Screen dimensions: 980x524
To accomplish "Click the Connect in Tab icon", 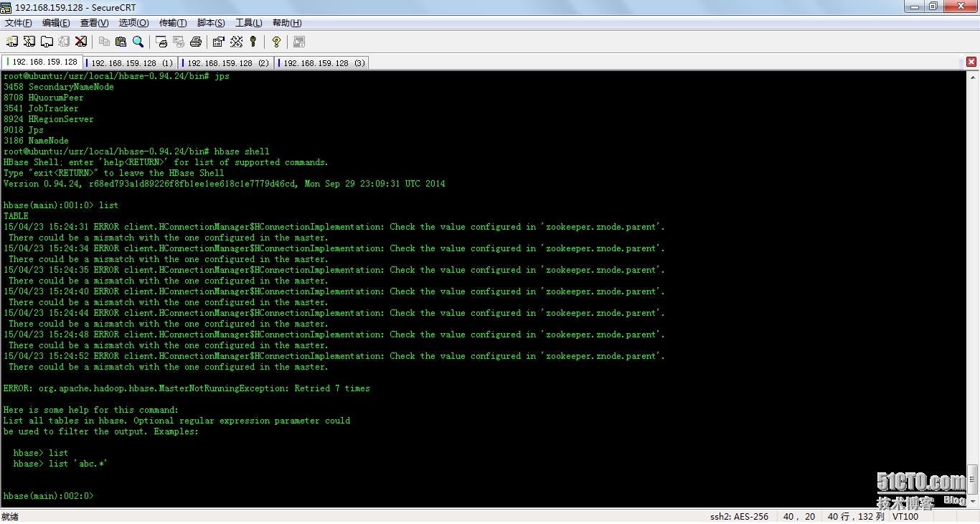I will [47, 42].
